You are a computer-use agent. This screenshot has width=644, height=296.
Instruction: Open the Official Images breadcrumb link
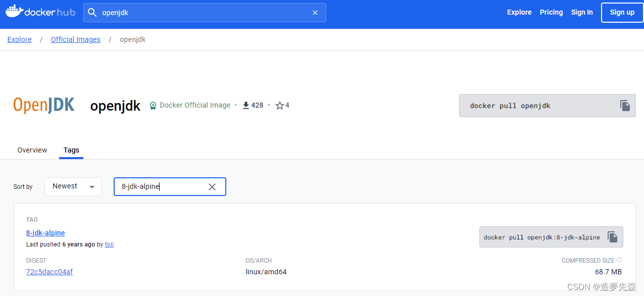coord(76,39)
